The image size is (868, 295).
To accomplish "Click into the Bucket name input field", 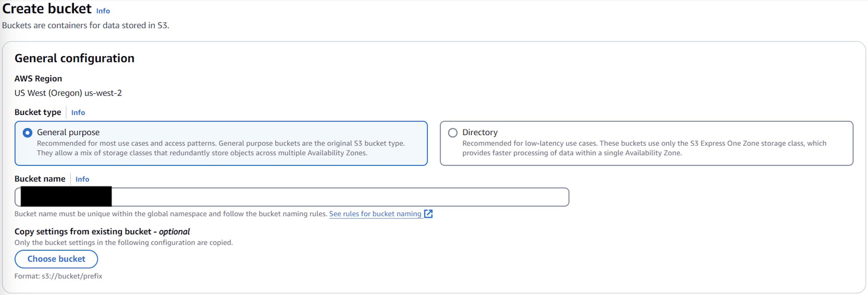I will point(292,197).
